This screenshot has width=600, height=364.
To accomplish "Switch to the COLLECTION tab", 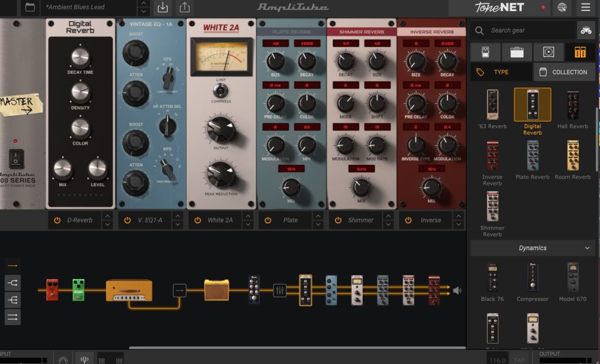I will (564, 72).
